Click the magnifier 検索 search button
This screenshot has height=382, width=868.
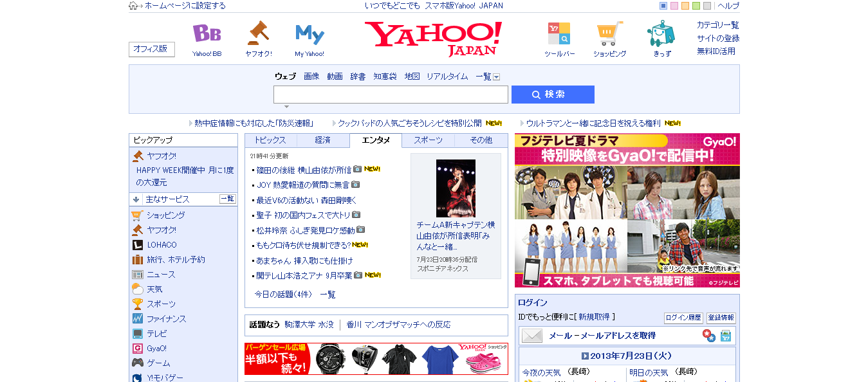point(553,95)
